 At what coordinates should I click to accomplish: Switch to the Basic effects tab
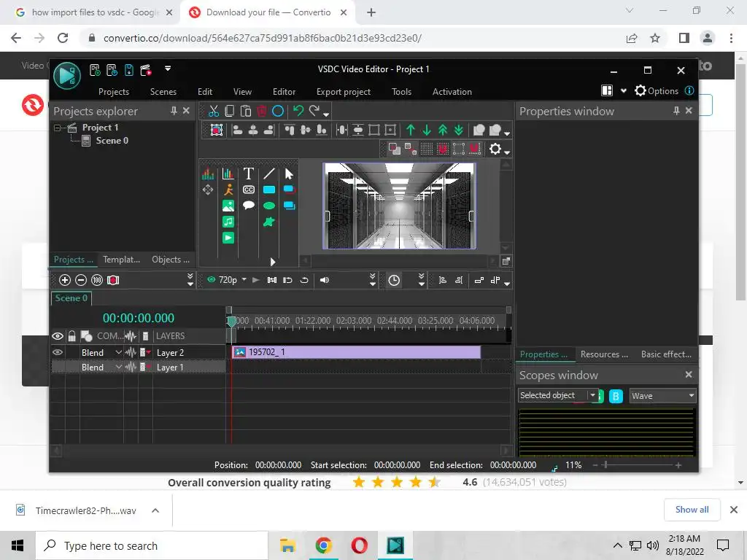tap(666, 354)
